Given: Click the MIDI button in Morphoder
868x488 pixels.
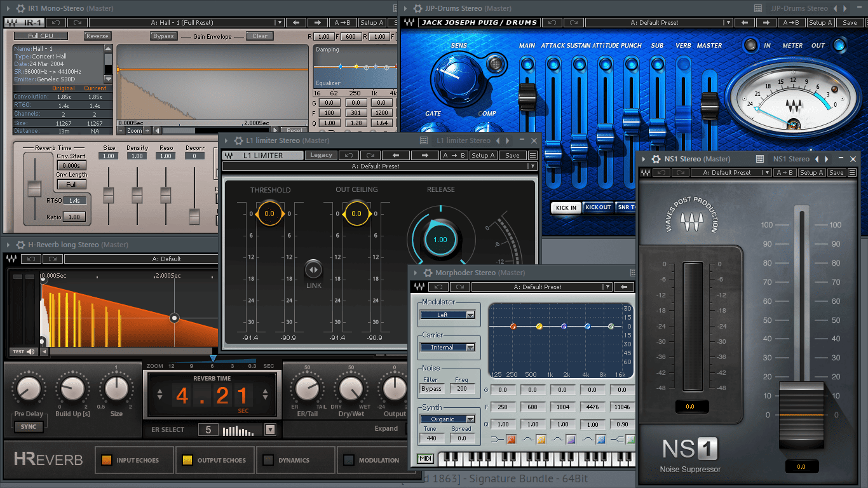Looking at the screenshot, I should (425, 458).
